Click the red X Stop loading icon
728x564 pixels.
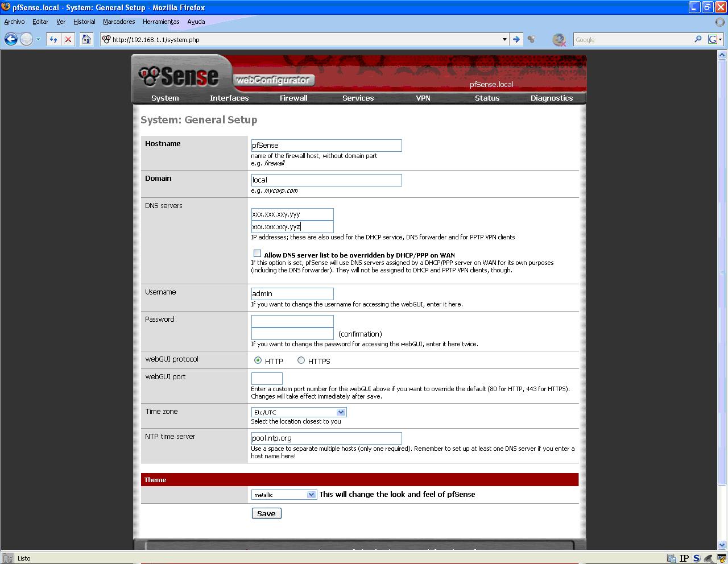pos(68,39)
